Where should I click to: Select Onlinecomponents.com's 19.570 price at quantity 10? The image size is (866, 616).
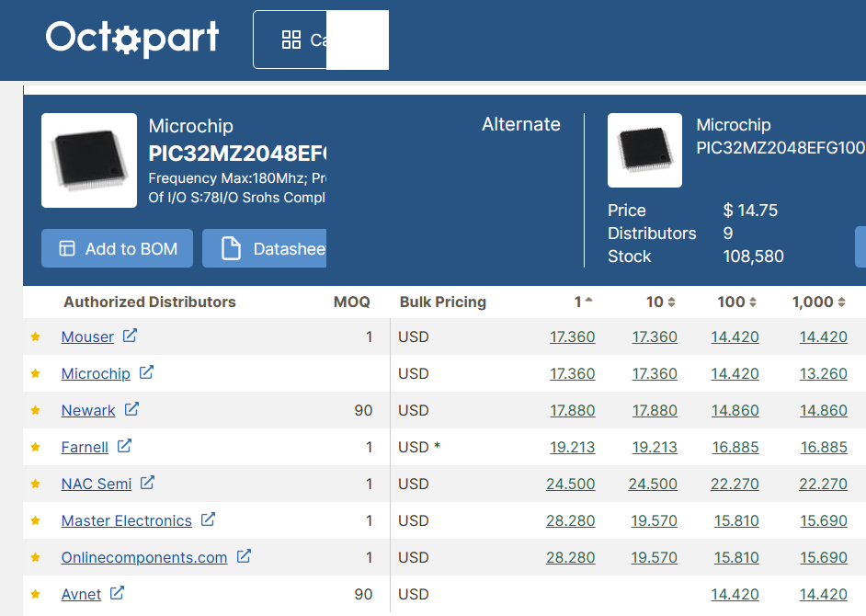(x=654, y=558)
